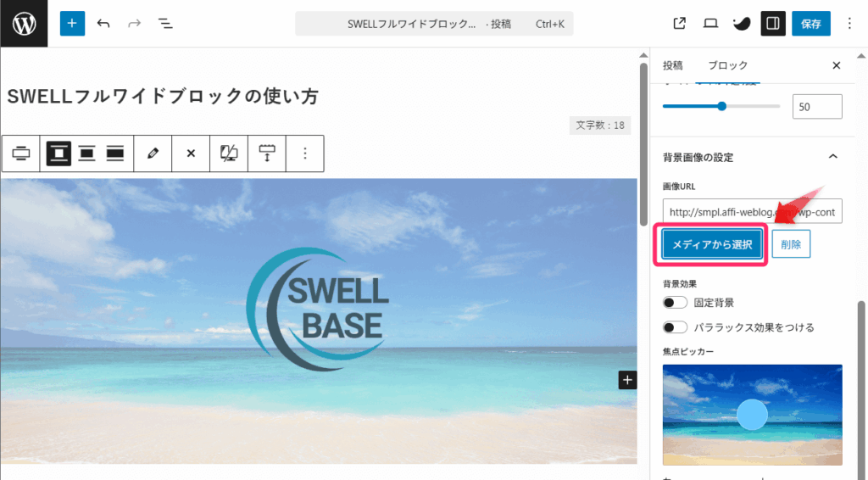Move the focal point picker circle
The width and height of the screenshot is (868, 480).
[752, 414]
